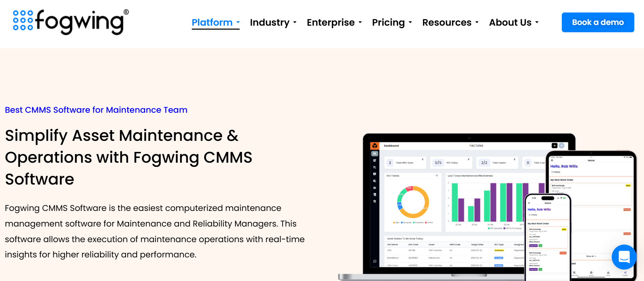The width and height of the screenshot is (644, 281).
Task: Open the Pricing menu
Action: pos(388,23)
